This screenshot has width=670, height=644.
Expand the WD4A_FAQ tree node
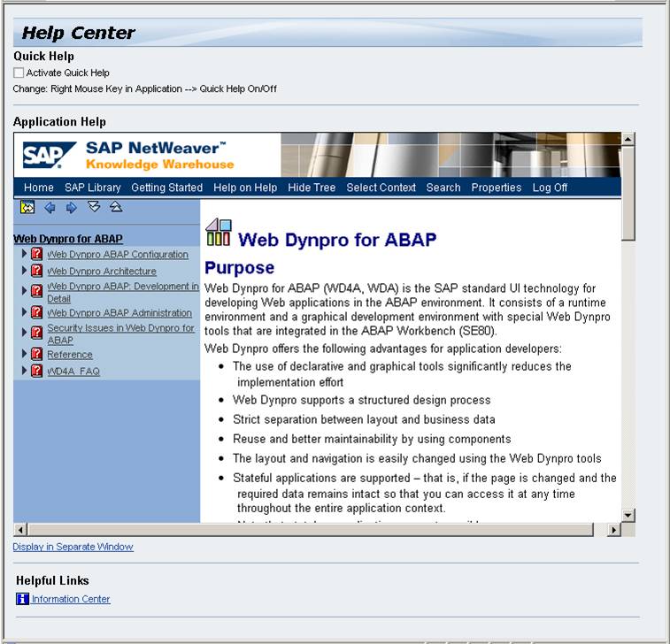coord(25,371)
